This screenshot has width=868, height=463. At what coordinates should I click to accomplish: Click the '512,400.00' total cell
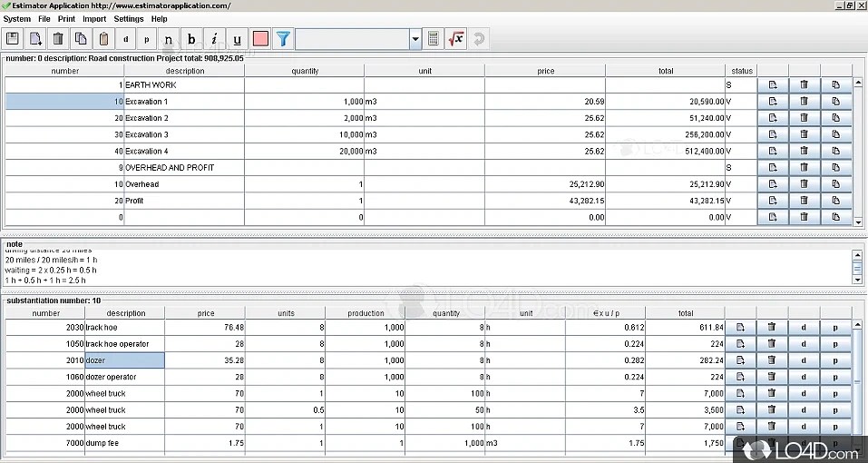coord(666,152)
